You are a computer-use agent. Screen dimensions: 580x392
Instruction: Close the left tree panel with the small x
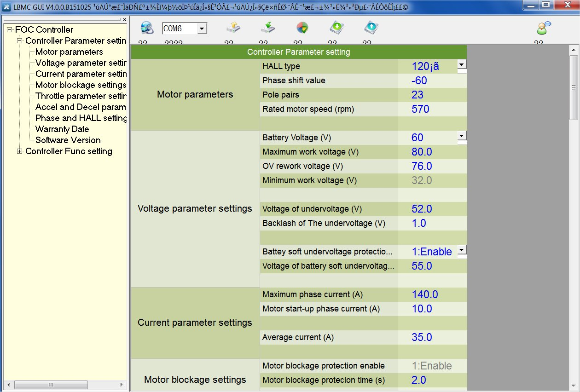coord(124,19)
